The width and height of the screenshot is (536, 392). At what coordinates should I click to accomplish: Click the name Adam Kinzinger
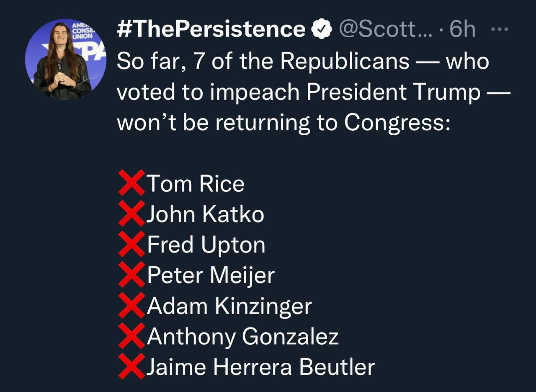(x=229, y=306)
